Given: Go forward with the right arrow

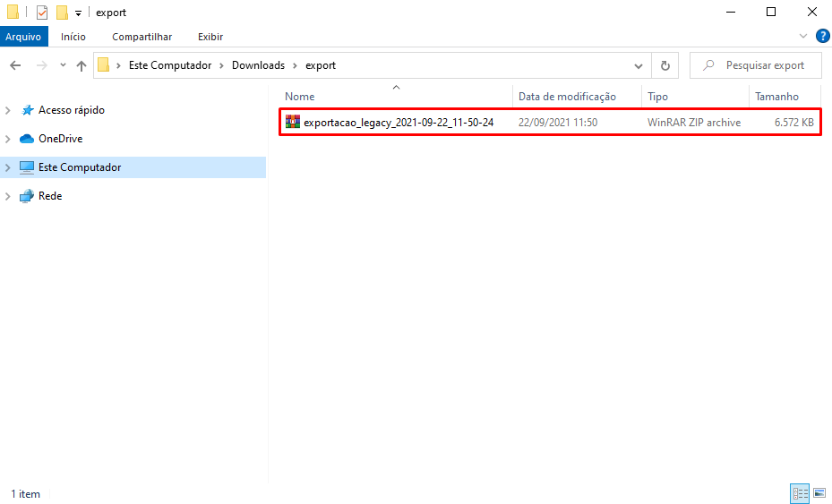Looking at the screenshot, I should tap(41, 65).
